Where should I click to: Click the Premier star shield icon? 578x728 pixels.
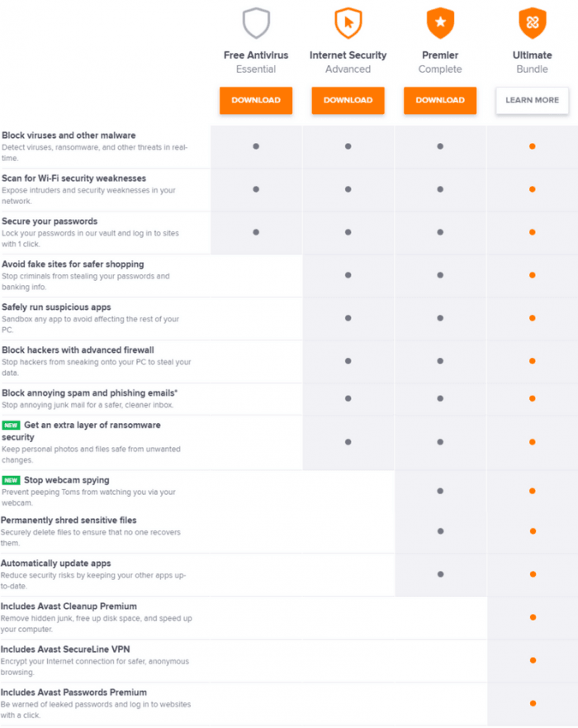tap(440, 24)
